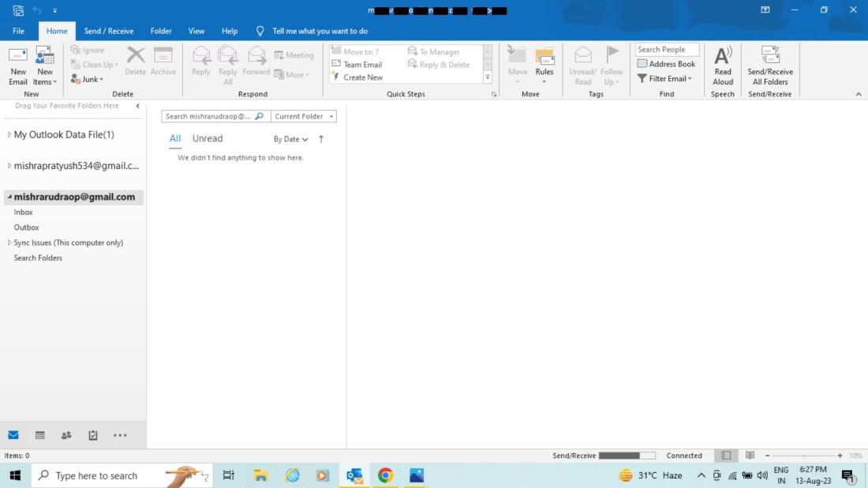
Task: Show Unread messages filter
Action: pyautogui.click(x=208, y=138)
